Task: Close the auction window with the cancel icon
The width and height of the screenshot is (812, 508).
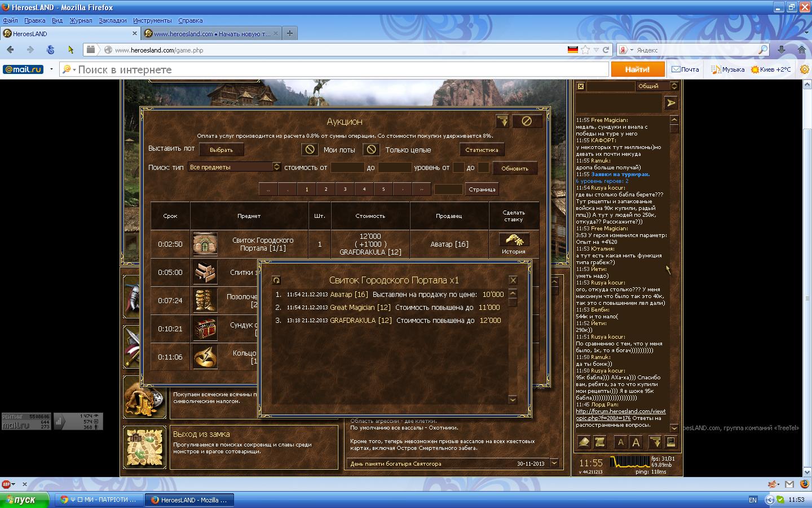Action: [526, 121]
